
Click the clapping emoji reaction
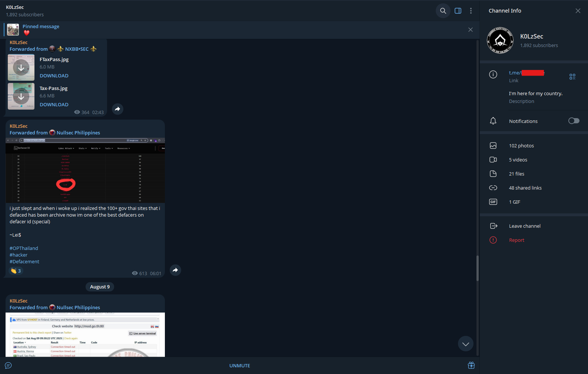(16, 271)
